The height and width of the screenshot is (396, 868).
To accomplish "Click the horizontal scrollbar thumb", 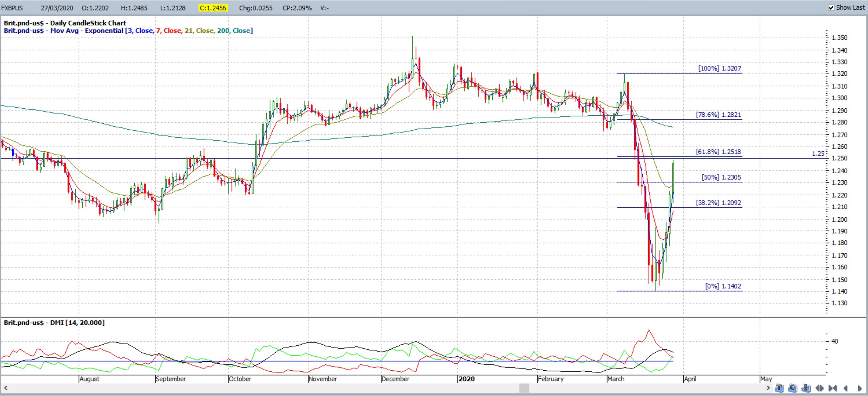I will point(524,388).
